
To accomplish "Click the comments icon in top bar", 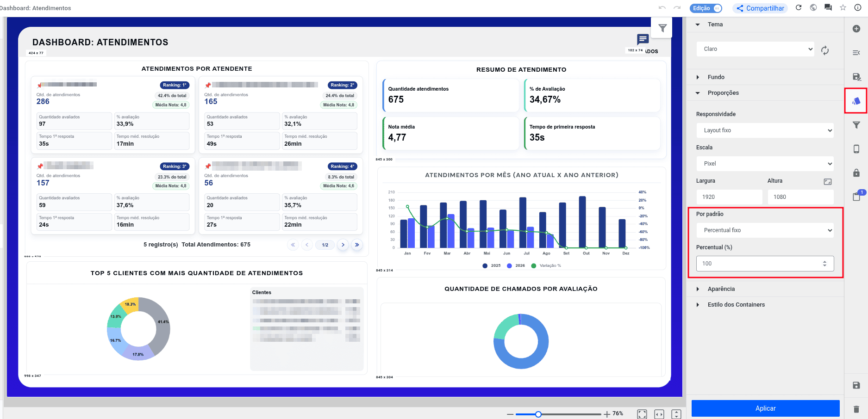I will tap(828, 8).
